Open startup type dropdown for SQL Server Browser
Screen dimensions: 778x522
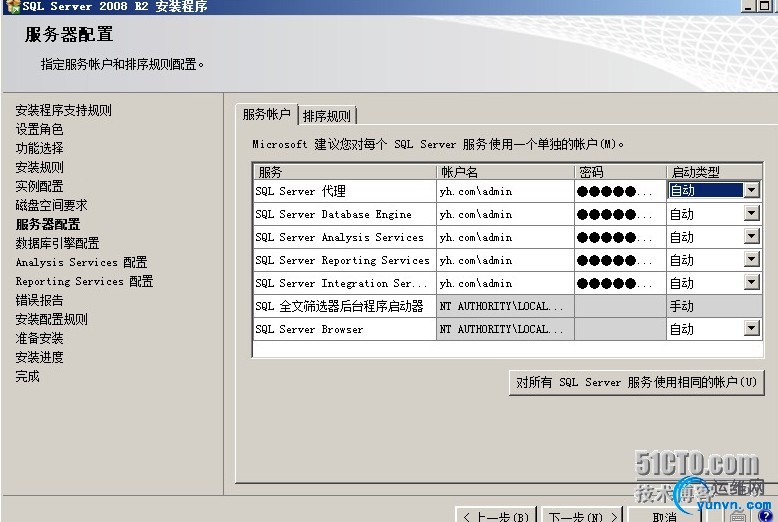752,328
